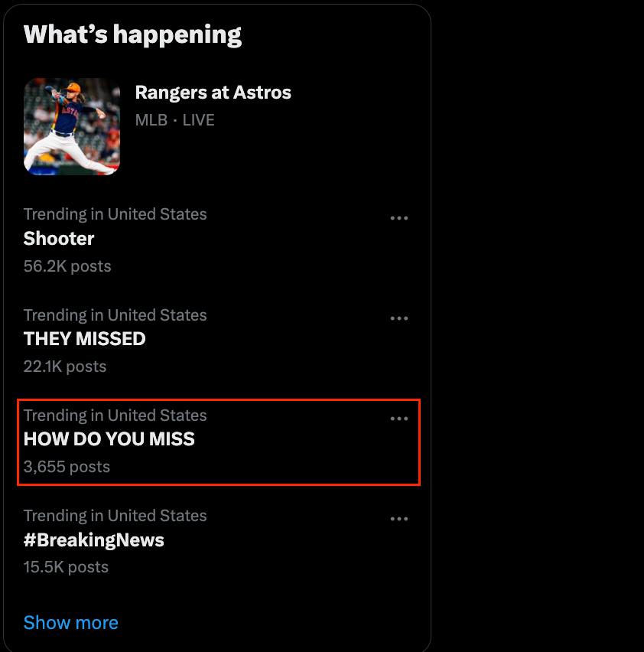Click Trending in United States above THEY MISSED

[115, 315]
